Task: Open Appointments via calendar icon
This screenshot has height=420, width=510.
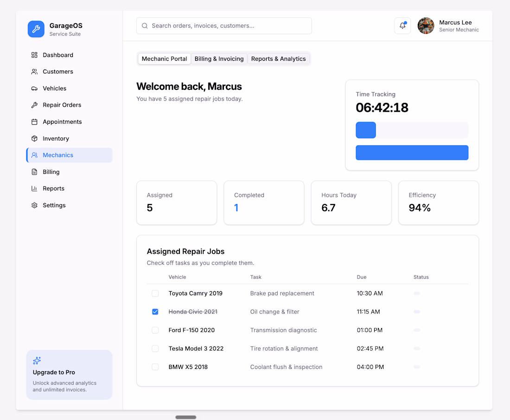Action: (34, 121)
